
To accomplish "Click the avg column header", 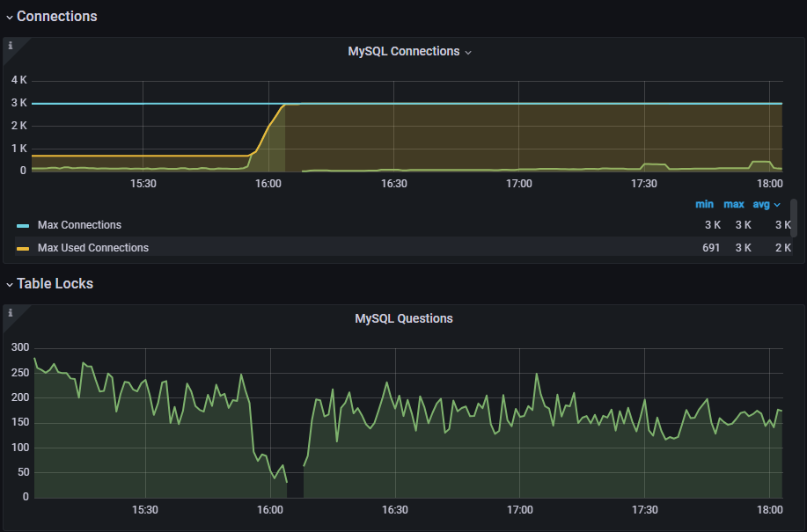I will pos(760,204).
